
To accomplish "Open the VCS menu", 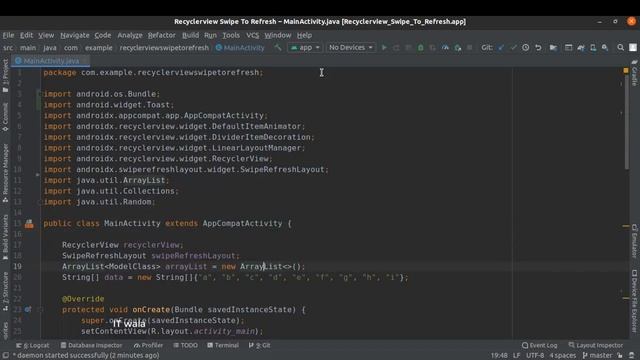I will tap(253, 35).
